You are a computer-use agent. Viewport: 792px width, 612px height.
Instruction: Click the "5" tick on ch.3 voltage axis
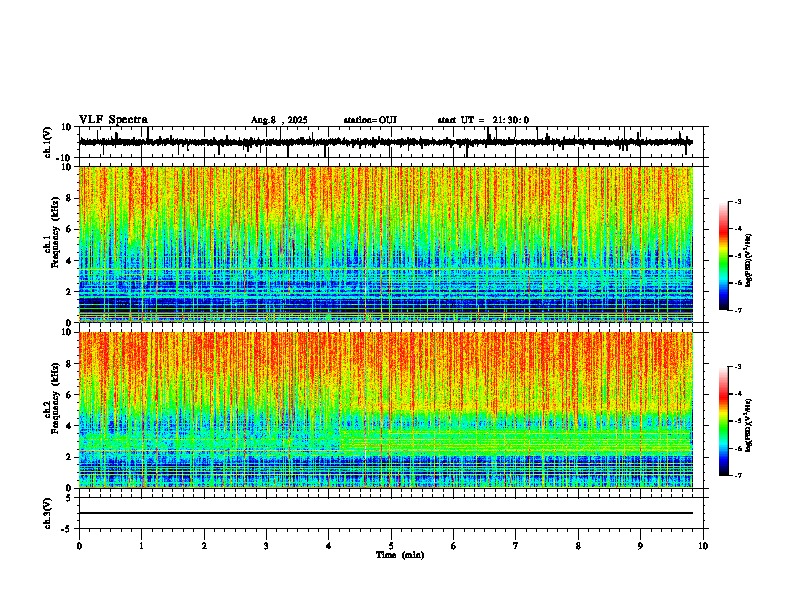70,498
